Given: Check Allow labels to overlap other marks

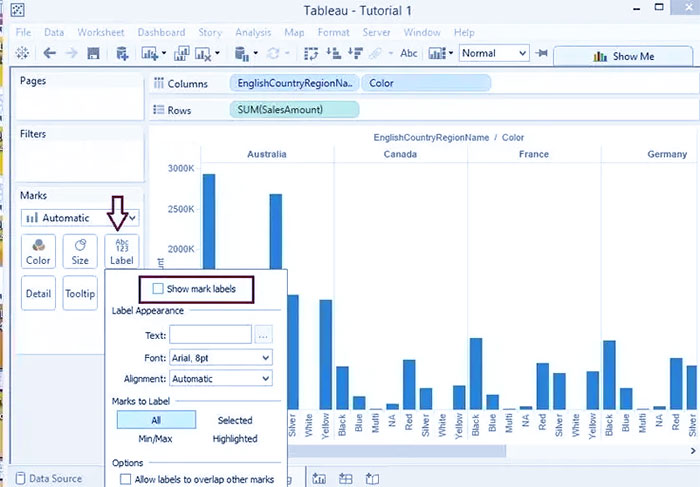Looking at the screenshot, I should [125, 479].
